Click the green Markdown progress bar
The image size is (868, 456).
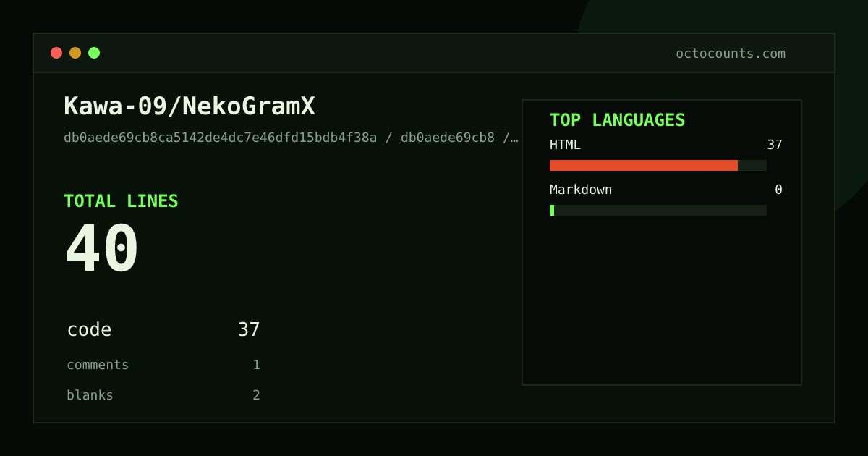(x=552, y=210)
